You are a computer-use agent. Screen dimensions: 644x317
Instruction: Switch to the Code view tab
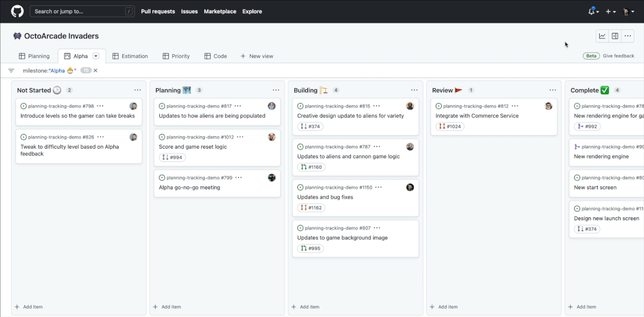coord(215,56)
